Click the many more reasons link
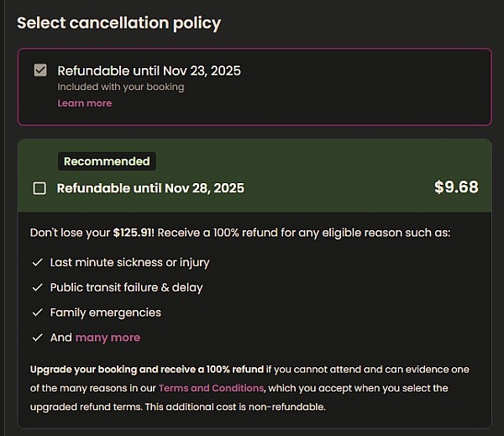This screenshot has height=436, width=504. 108,338
